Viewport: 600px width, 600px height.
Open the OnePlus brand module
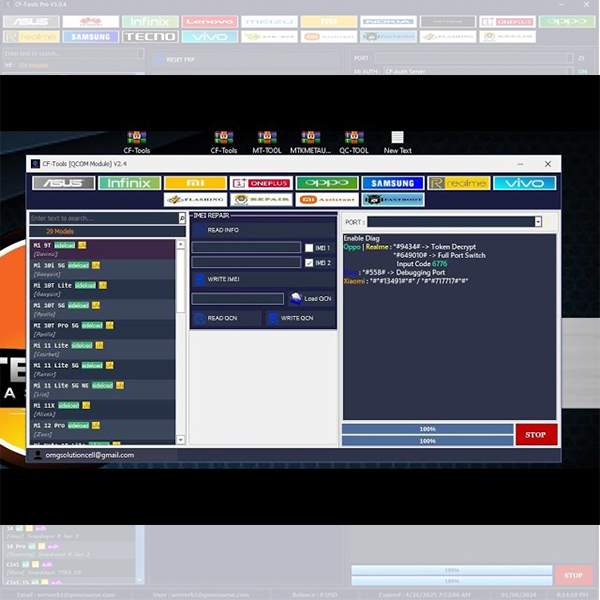(260, 183)
